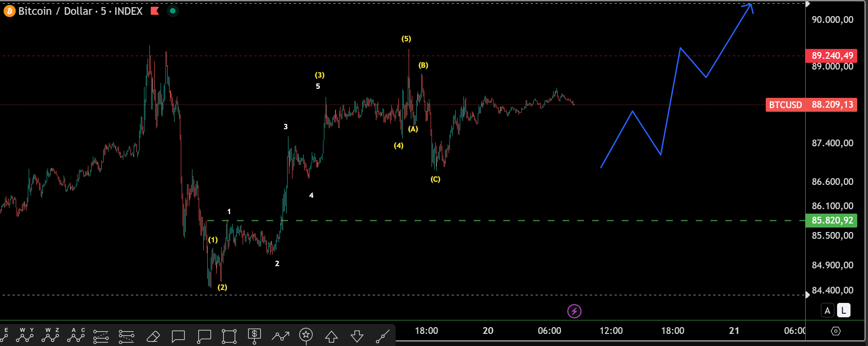The image size is (868, 346).
Task: Click the green market status indicator
Action: pyautogui.click(x=173, y=11)
